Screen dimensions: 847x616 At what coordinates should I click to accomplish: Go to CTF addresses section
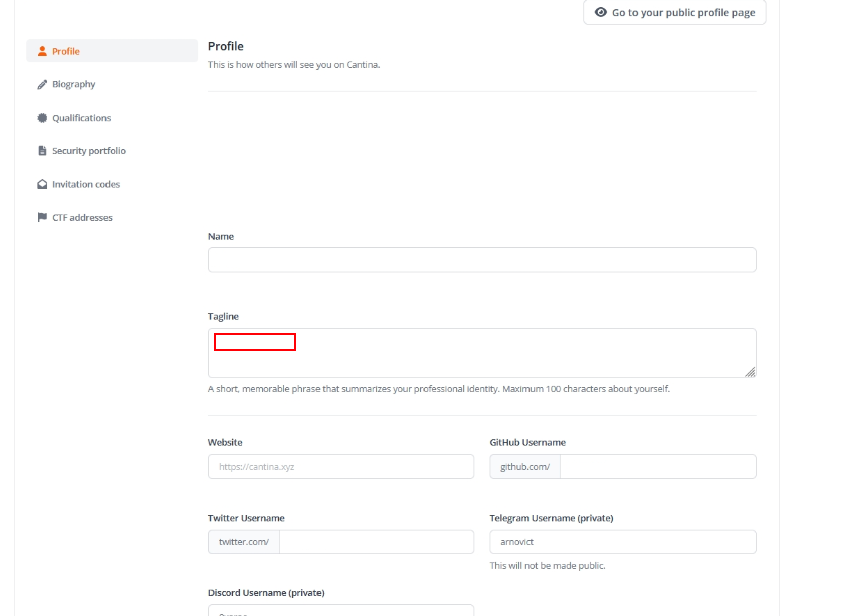tap(82, 217)
